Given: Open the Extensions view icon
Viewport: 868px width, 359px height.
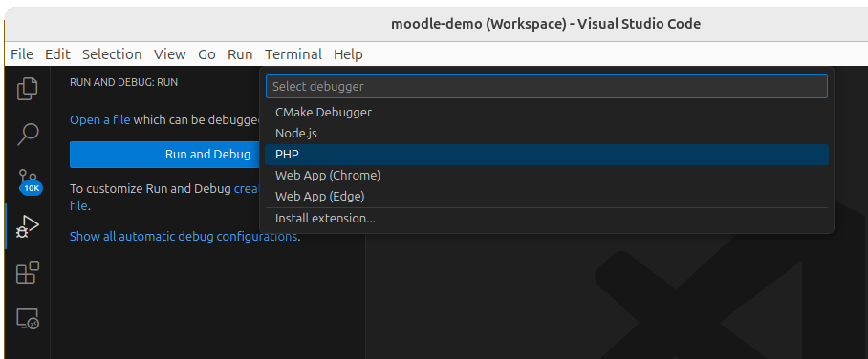Looking at the screenshot, I should coord(28,272).
